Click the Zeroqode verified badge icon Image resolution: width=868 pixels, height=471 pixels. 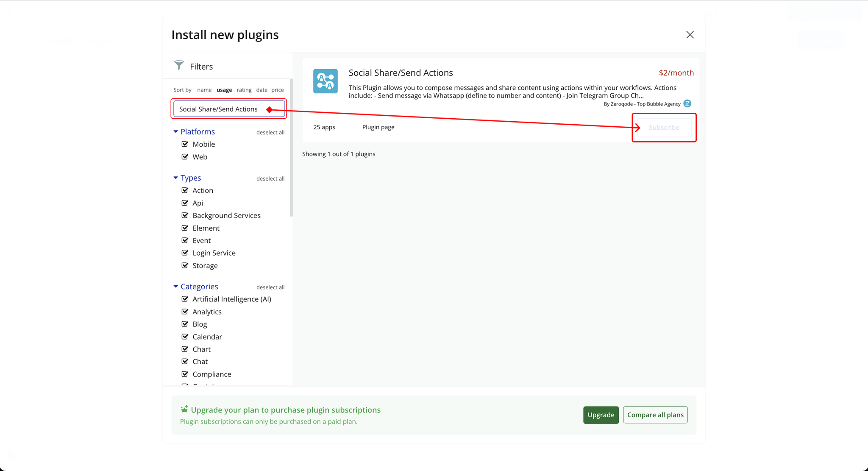(687, 103)
